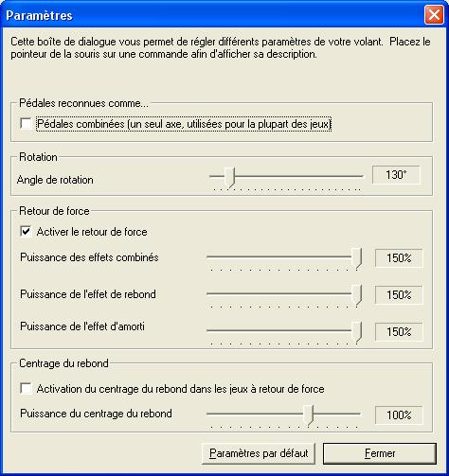
Task: Click the Pédales combinées label text
Action: click(184, 124)
